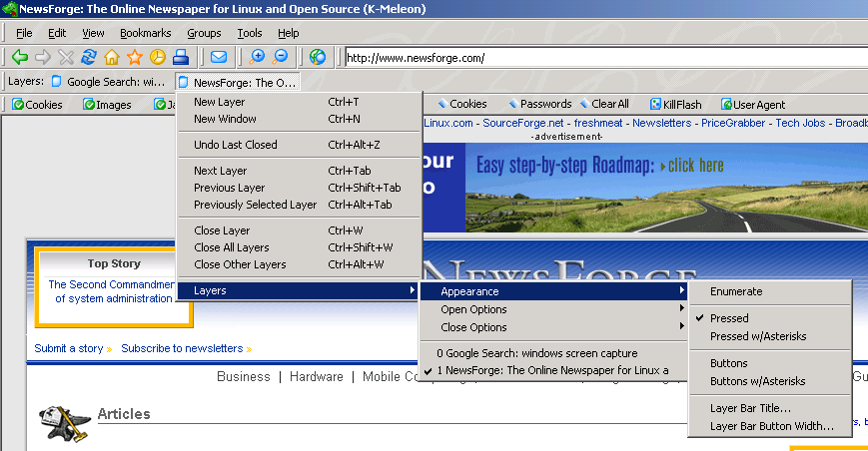This screenshot has height=451, width=868.
Task: Open the Tech Jobs link
Action: (x=800, y=123)
